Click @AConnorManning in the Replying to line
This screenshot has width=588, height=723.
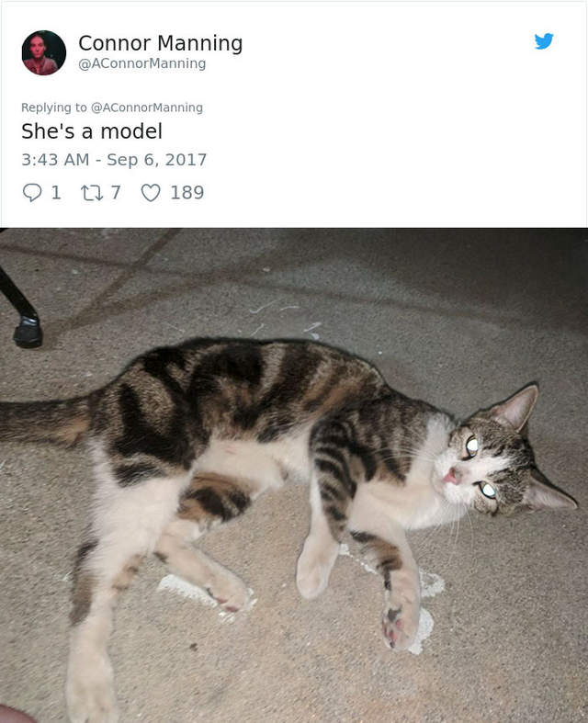[147, 107]
